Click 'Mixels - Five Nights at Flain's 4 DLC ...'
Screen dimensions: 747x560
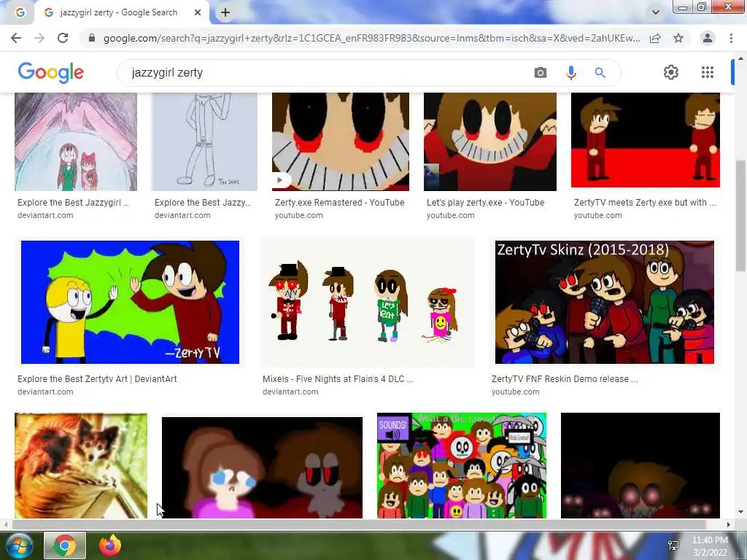click(338, 379)
